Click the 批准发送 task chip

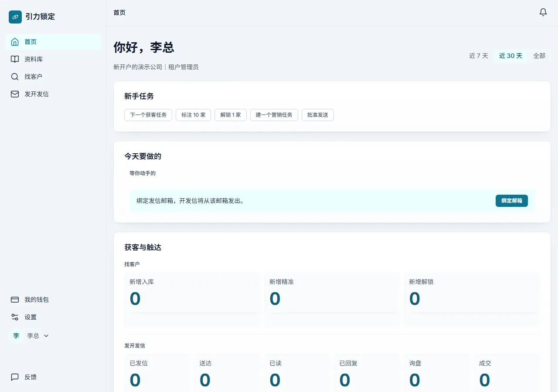pyautogui.click(x=318, y=115)
